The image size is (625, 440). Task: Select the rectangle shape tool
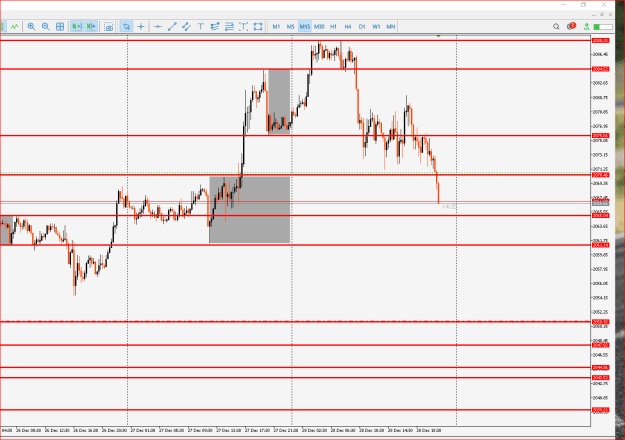[x=258, y=27]
